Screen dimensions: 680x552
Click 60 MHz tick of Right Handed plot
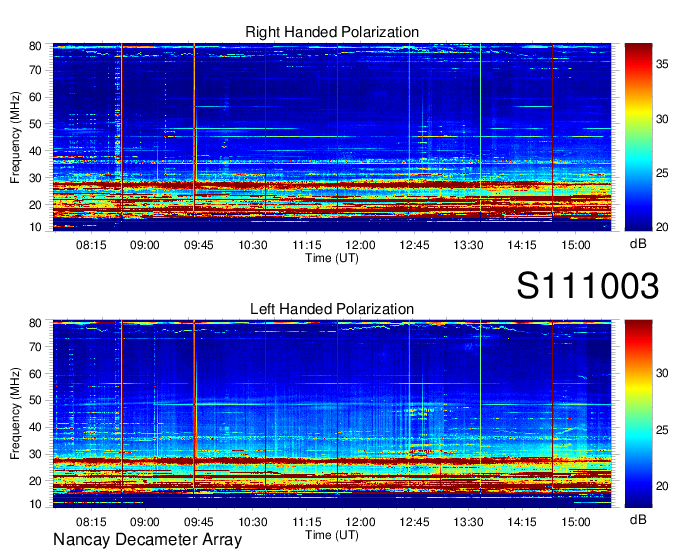click(35, 97)
